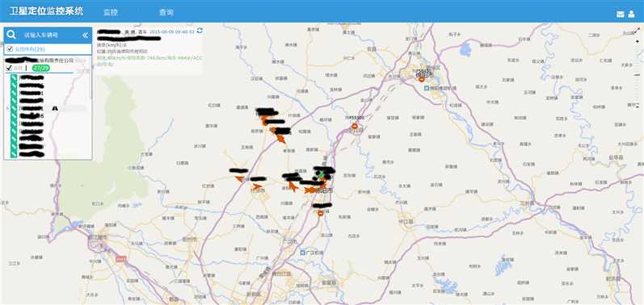The width and height of the screenshot is (644, 305).
Task: Click red marker labeled F5S300
Action: tap(355, 125)
